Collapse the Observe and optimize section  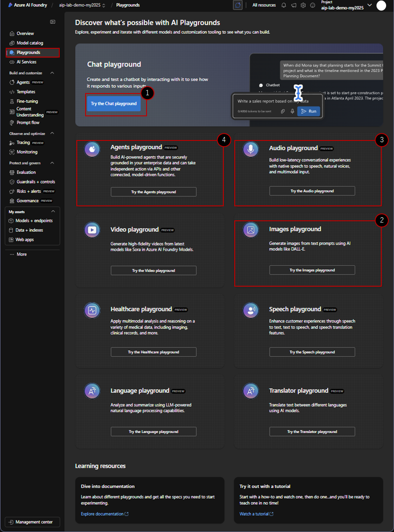pos(53,133)
